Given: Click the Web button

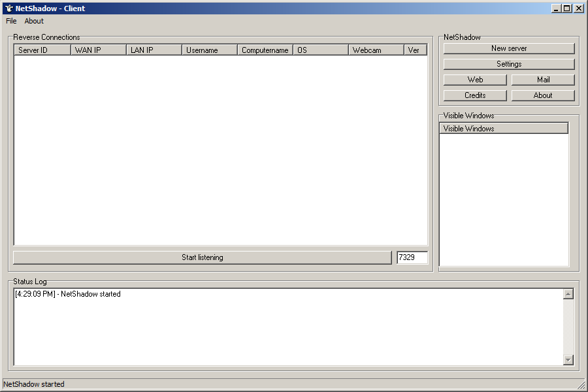Looking at the screenshot, I should click(475, 80).
